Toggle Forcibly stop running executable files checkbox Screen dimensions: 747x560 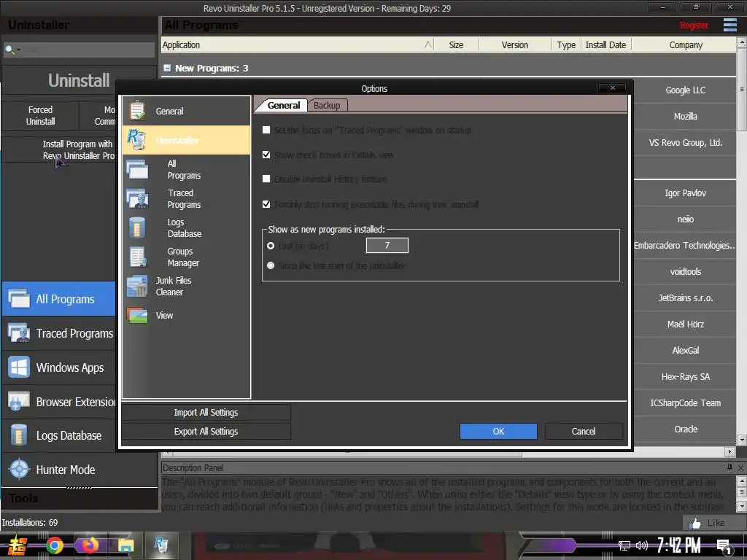(x=266, y=204)
